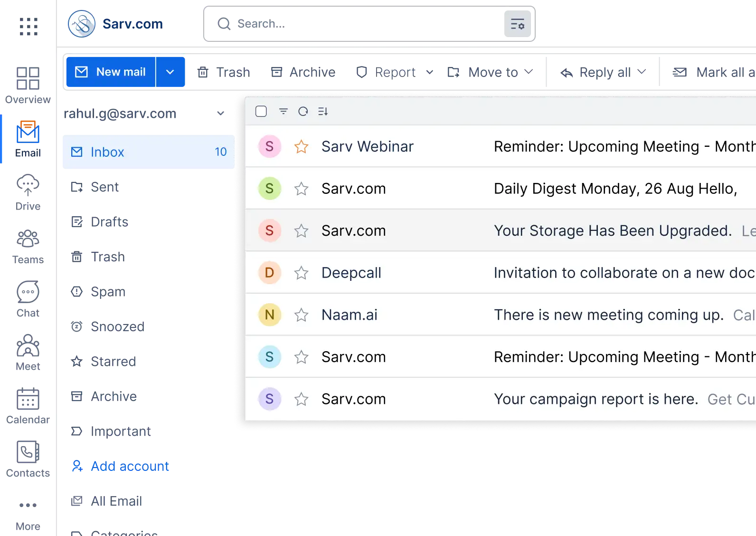The height and width of the screenshot is (536, 756).
Task: Click the Inbox unread count 10
Action: click(x=221, y=152)
